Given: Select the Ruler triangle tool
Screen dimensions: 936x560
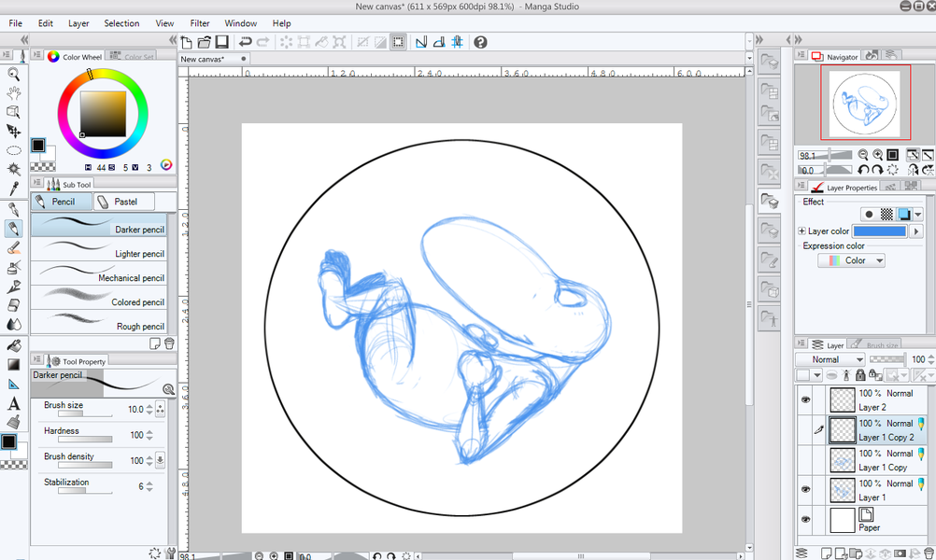Looking at the screenshot, I should point(14,385).
